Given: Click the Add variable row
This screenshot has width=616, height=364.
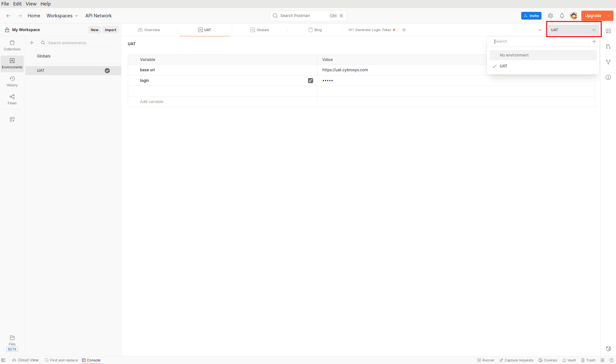Looking at the screenshot, I should tap(152, 101).
